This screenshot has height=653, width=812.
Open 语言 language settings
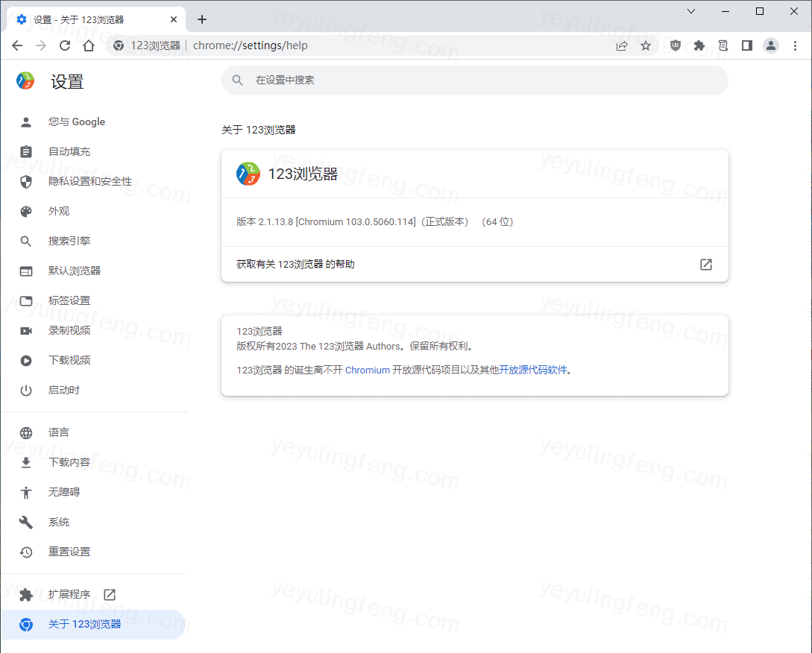94,432
